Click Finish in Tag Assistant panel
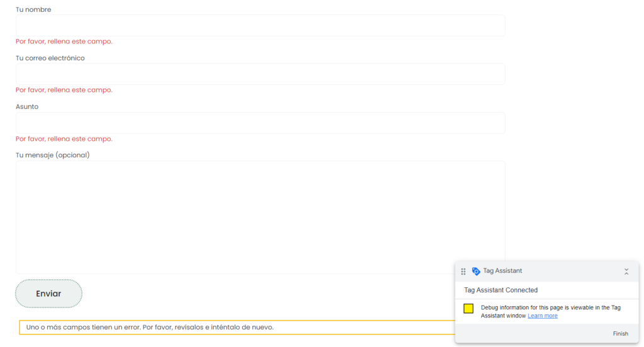 (x=620, y=333)
